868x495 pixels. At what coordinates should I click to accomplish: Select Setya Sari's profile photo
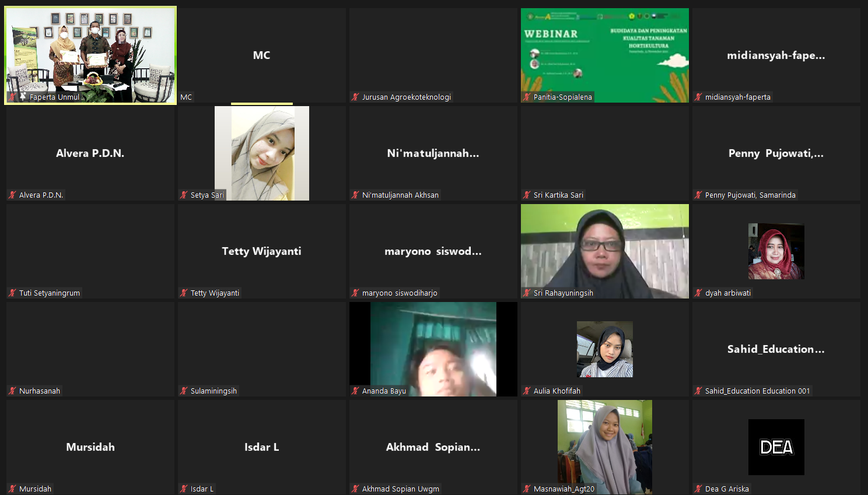click(262, 153)
